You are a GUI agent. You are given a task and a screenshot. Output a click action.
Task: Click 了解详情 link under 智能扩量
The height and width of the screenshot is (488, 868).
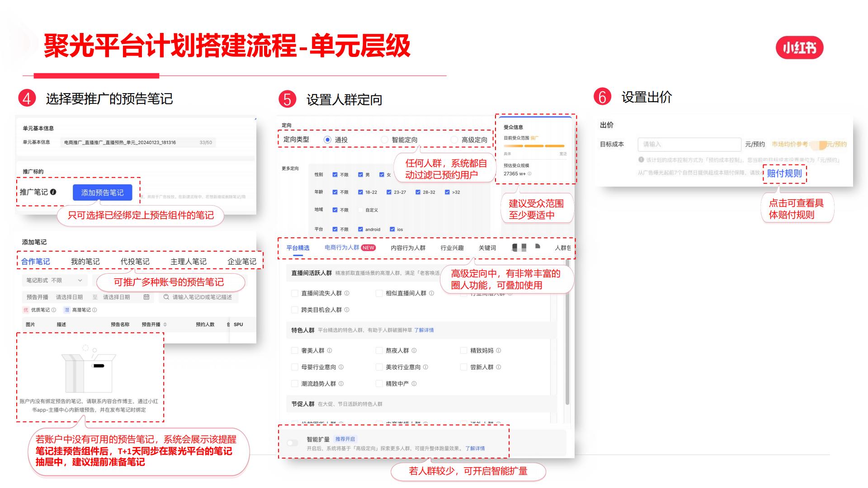(475, 449)
